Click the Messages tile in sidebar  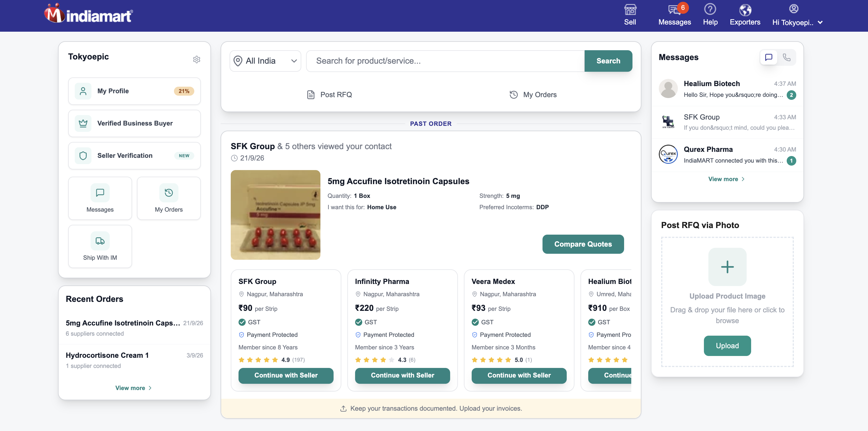(100, 198)
